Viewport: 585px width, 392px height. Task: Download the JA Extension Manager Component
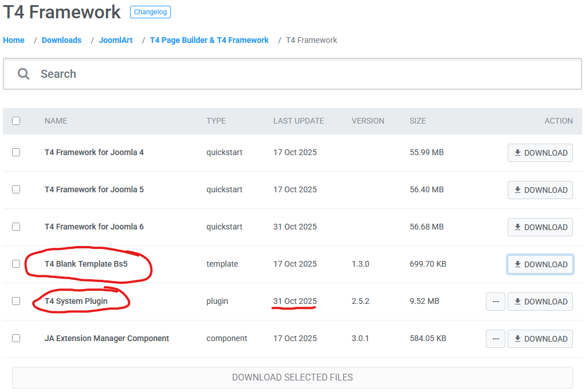click(x=540, y=339)
